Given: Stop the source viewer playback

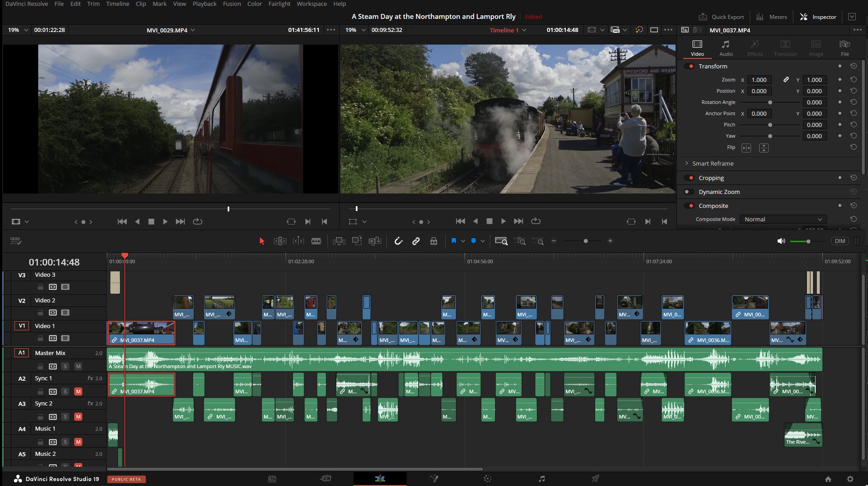Looking at the screenshot, I should point(152,222).
